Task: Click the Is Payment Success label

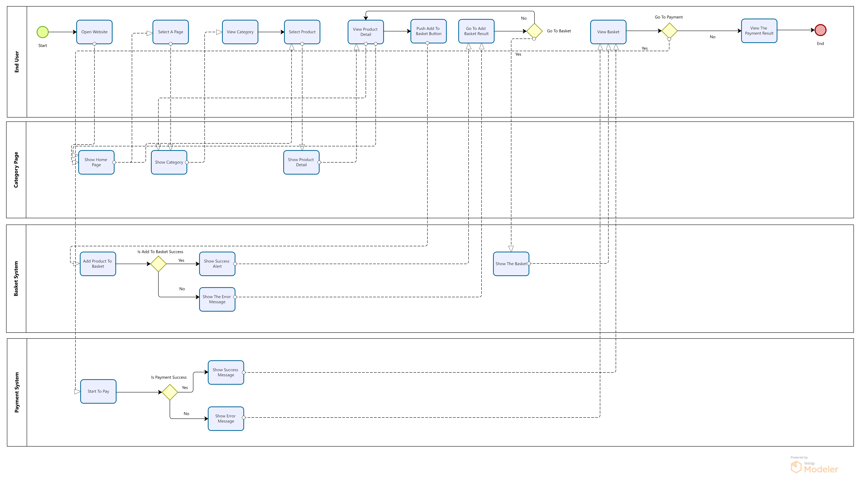Action: [x=169, y=377]
